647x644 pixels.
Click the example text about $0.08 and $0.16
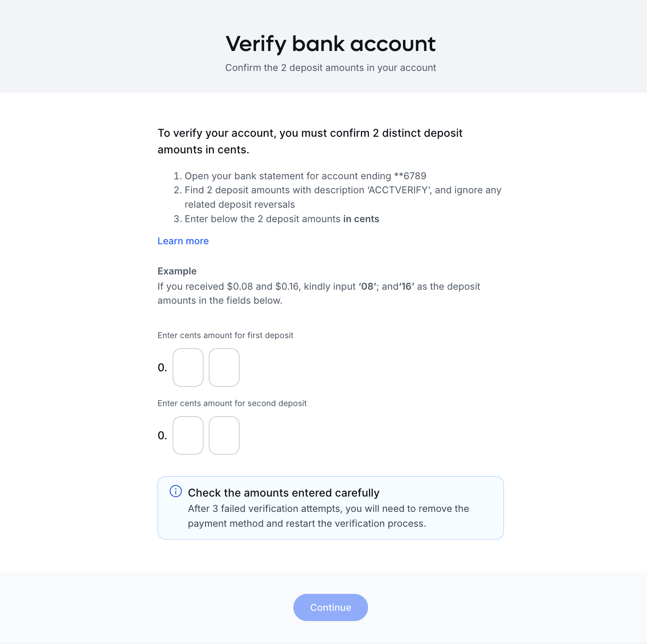pos(319,294)
